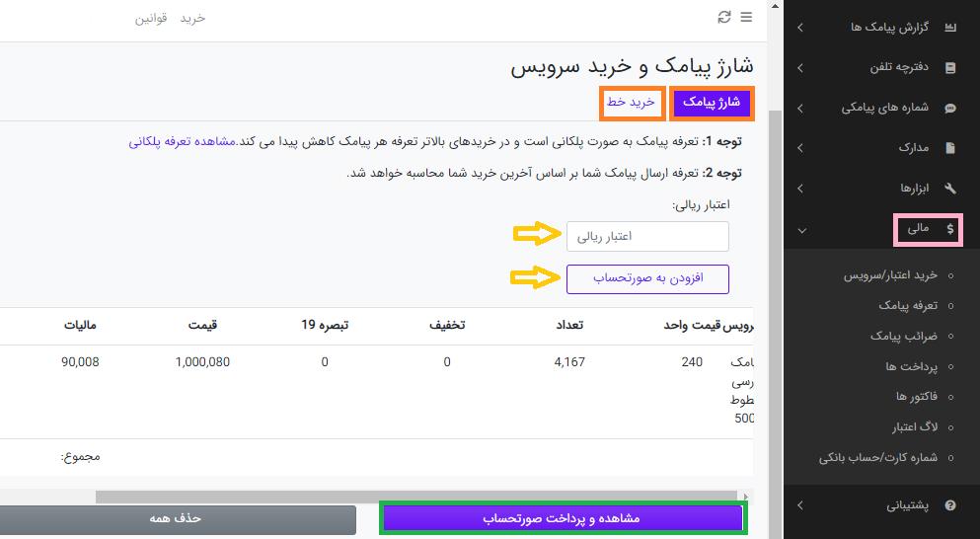Click the قیمت واحد column header

(x=693, y=325)
